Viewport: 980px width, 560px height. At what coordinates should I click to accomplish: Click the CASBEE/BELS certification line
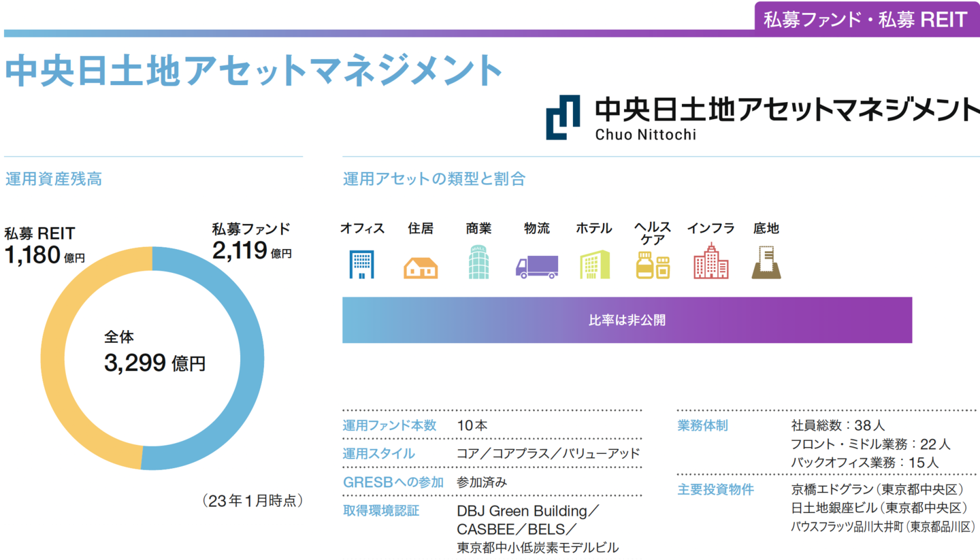(517, 529)
